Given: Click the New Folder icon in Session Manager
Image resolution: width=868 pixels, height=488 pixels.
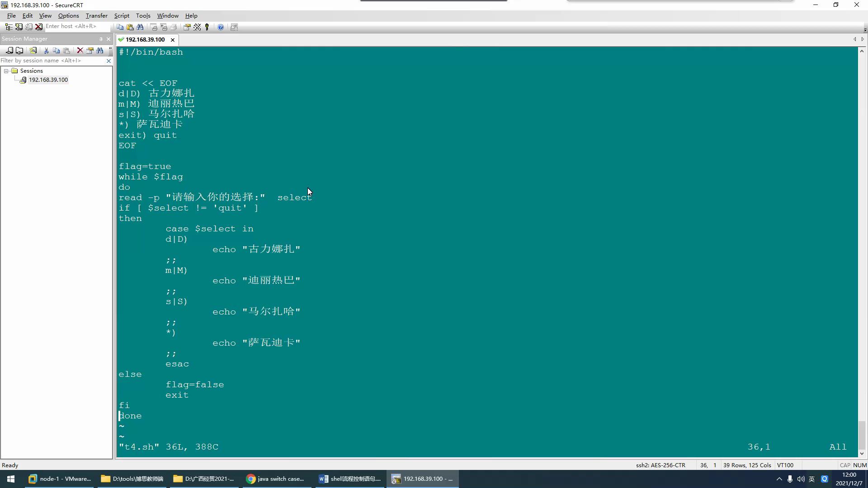Looking at the screenshot, I should tap(19, 51).
